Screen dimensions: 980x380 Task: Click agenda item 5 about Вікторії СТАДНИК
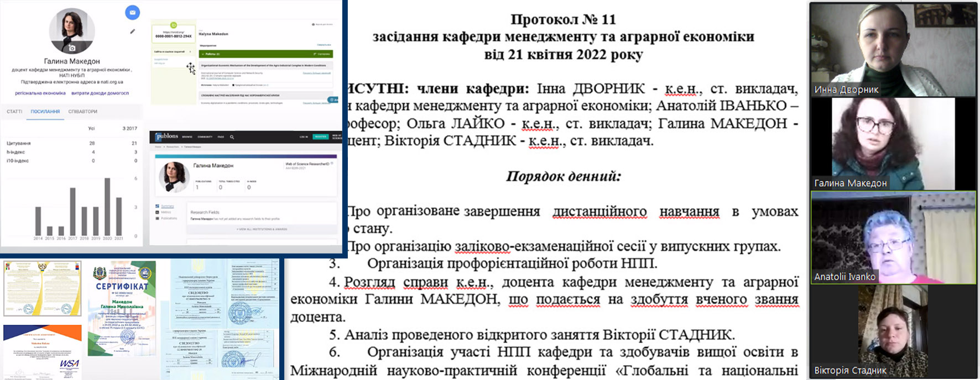click(x=532, y=334)
